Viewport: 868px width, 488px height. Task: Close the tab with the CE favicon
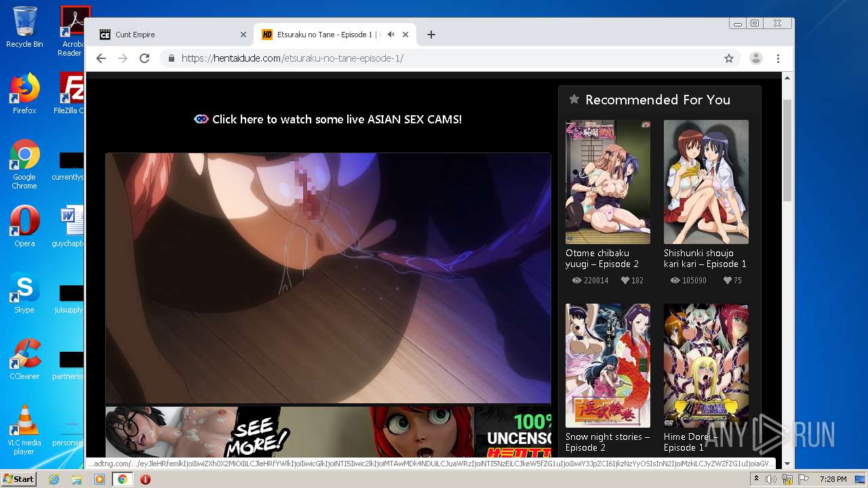pos(243,35)
